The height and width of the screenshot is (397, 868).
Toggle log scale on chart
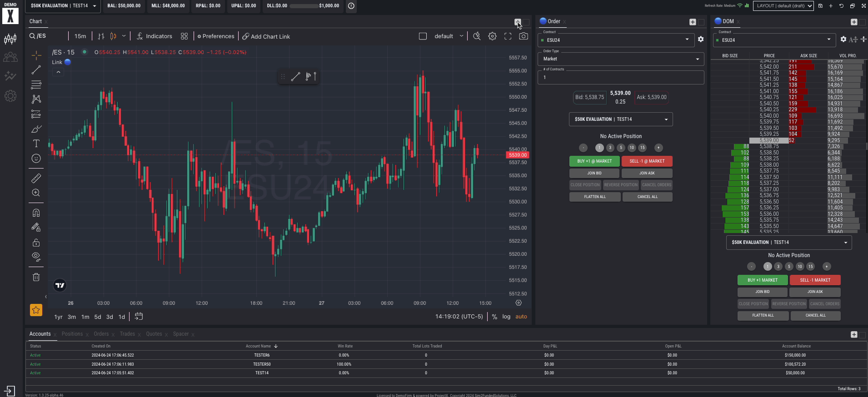click(x=506, y=317)
